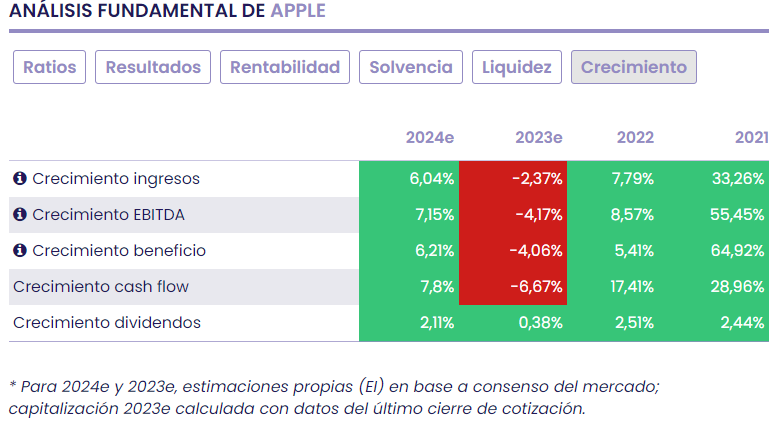Click the Crecimiento dividendos row label
Image resolution: width=777 pixels, height=427 pixels.
(107, 323)
